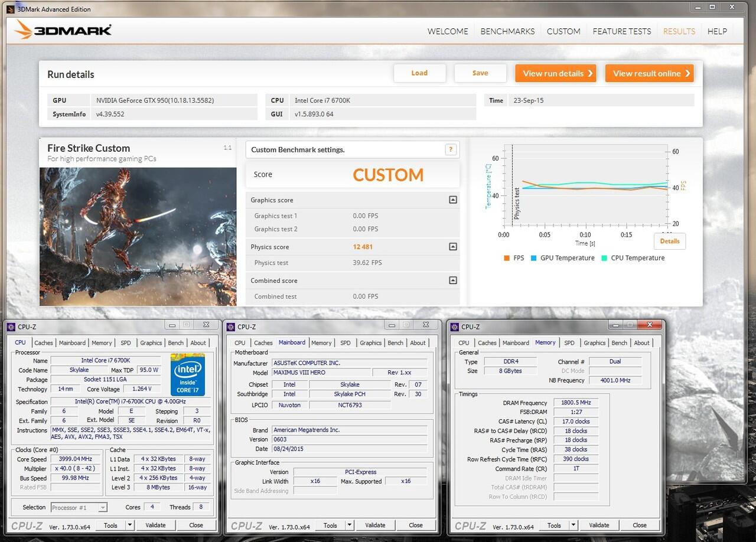Viewport: 756px width, 542px height.
Task: Click Validate in the right CPU-Z window
Action: [599, 525]
